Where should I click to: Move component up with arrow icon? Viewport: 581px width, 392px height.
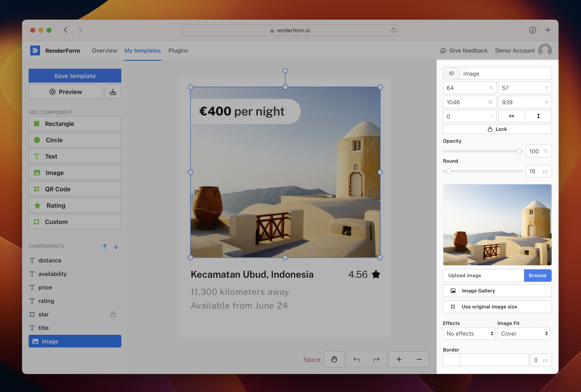105,246
